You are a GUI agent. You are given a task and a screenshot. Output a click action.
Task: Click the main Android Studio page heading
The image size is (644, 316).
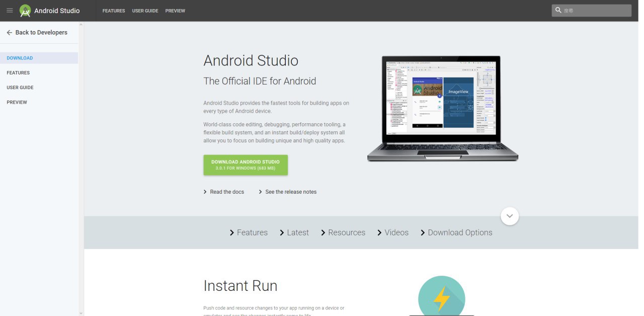tap(251, 60)
